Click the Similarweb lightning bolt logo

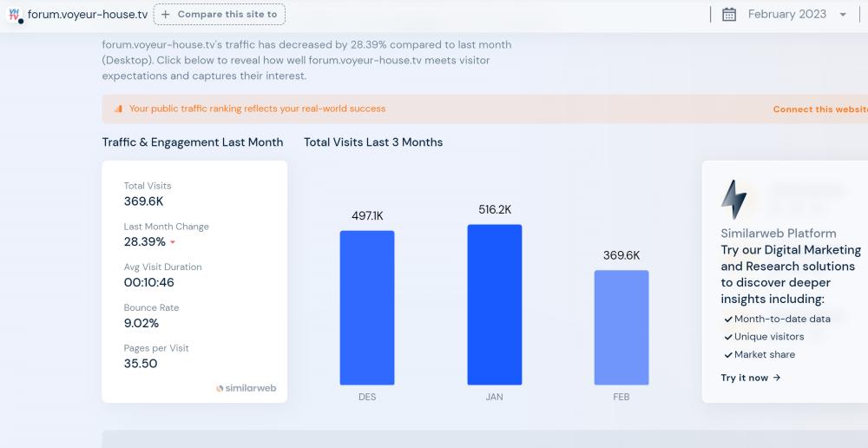point(733,200)
